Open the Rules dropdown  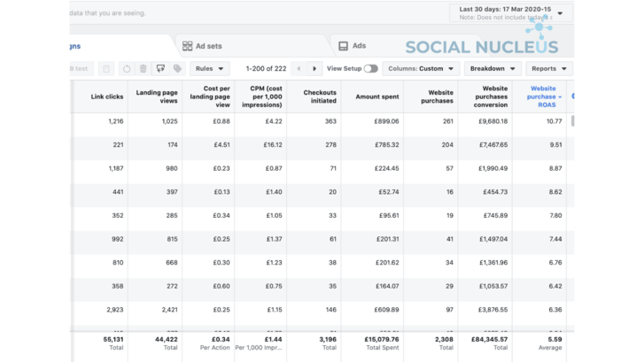(209, 69)
